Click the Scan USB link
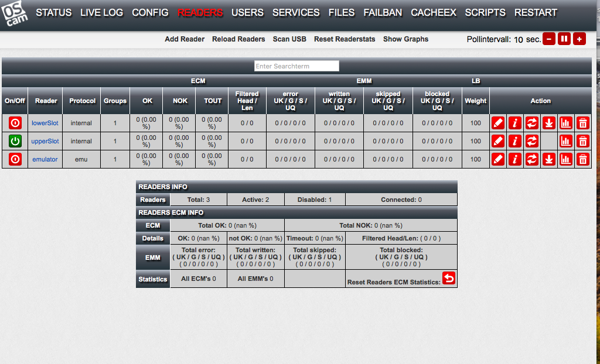 coord(289,39)
